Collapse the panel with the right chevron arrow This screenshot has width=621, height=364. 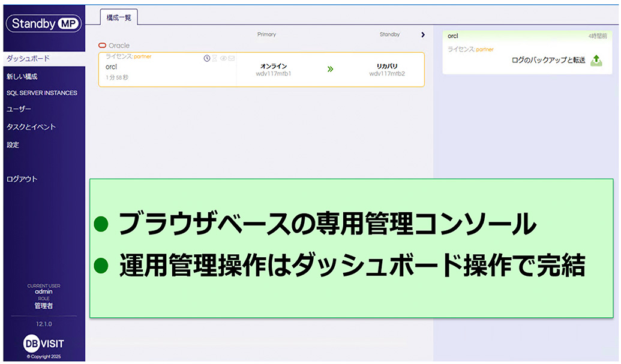(423, 35)
